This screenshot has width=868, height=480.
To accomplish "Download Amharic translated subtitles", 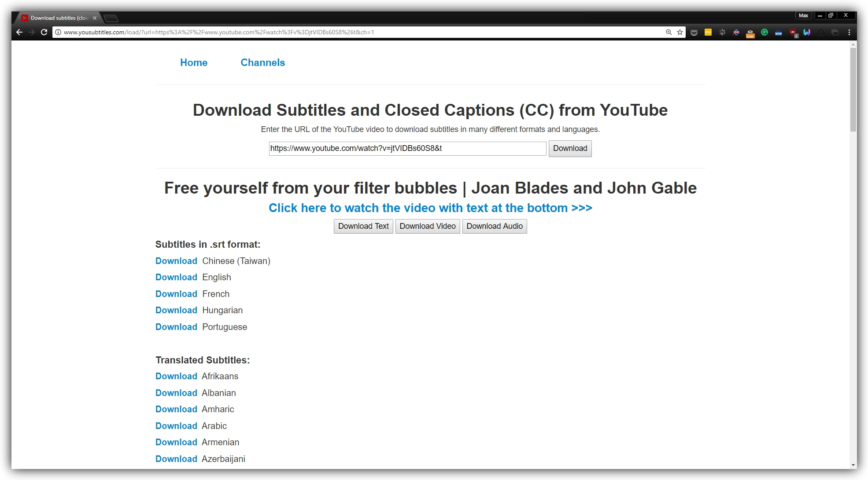I will click(176, 409).
